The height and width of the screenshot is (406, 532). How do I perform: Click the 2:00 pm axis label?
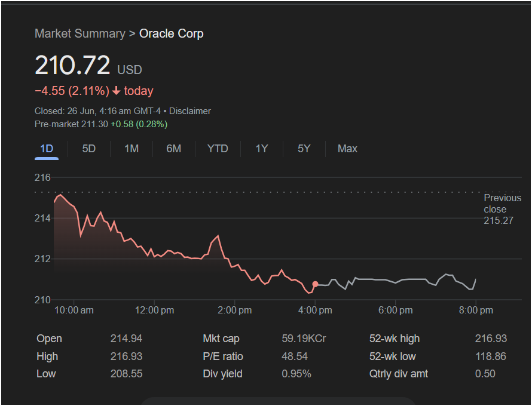coord(235,310)
